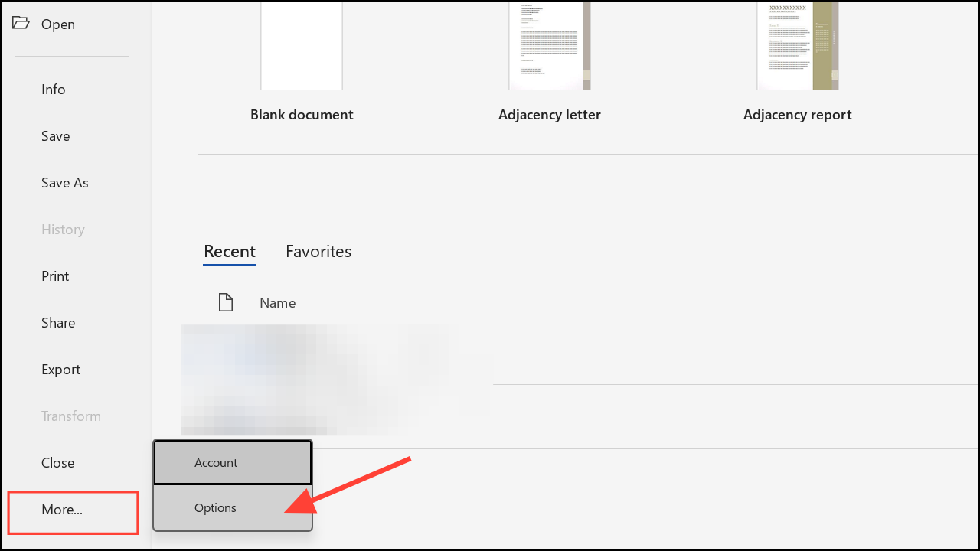This screenshot has width=980, height=551.
Task: Choose Save in the sidebar
Action: click(56, 136)
